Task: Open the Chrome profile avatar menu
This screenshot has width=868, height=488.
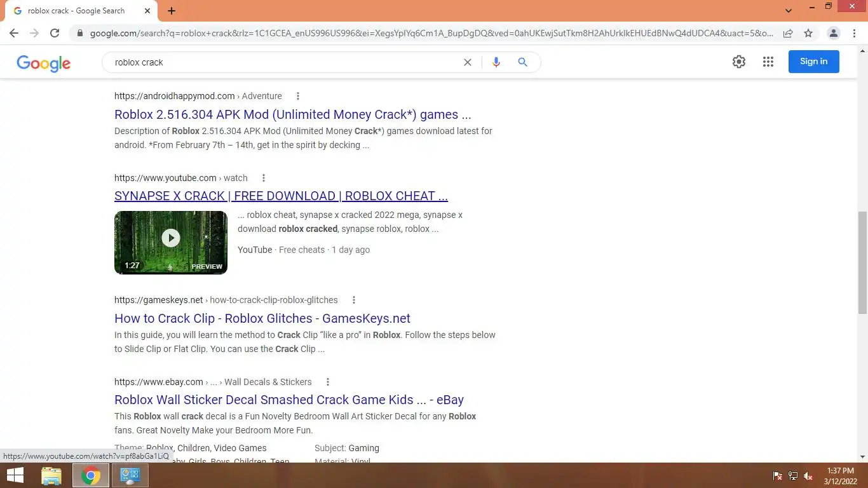Action: click(834, 33)
